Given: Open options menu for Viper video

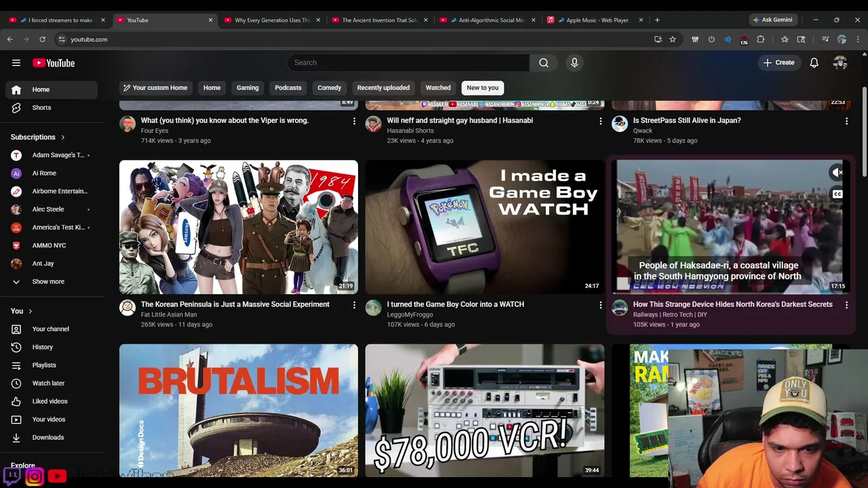Looking at the screenshot, I should (x=354, y=121).
